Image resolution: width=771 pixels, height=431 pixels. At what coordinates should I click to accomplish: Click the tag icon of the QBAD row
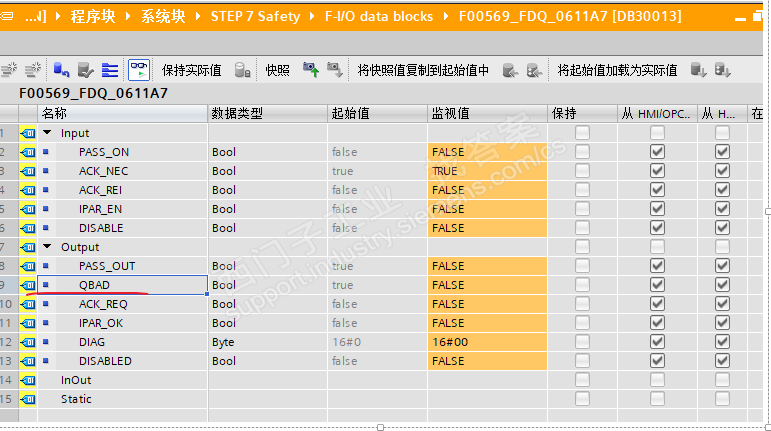pyautogui.click(x=28, y=285)
